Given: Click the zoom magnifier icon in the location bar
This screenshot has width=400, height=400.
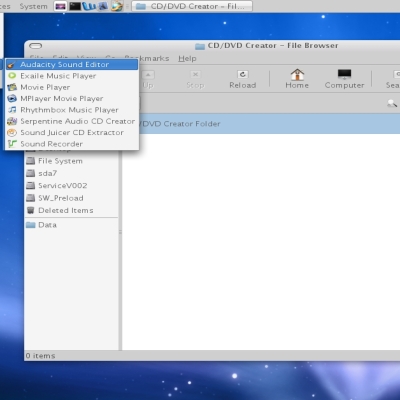Looking at the screenshot, I should pyautogui.click(x=392, y=104).
